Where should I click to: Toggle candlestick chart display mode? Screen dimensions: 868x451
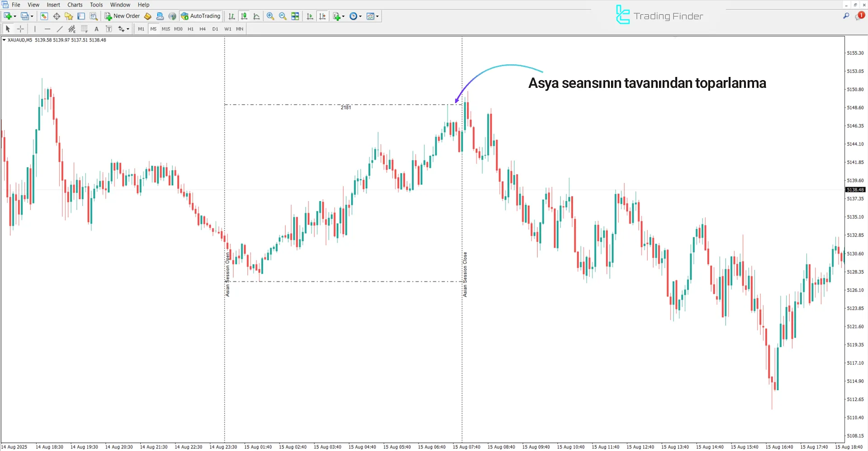[244, 16]
